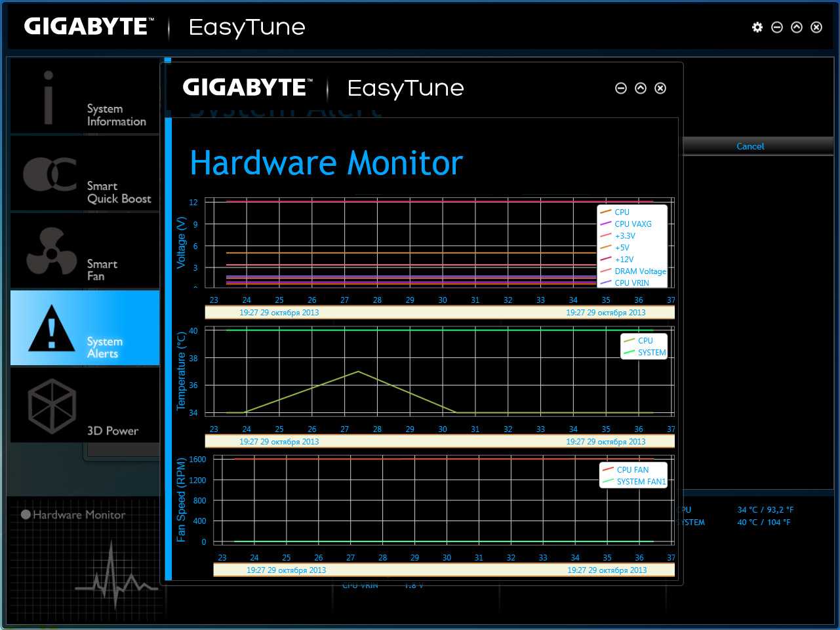Screen dimensions: 840x630
Task: Select the Smart Quick Boost OC icon
Action: coord(50,174)
